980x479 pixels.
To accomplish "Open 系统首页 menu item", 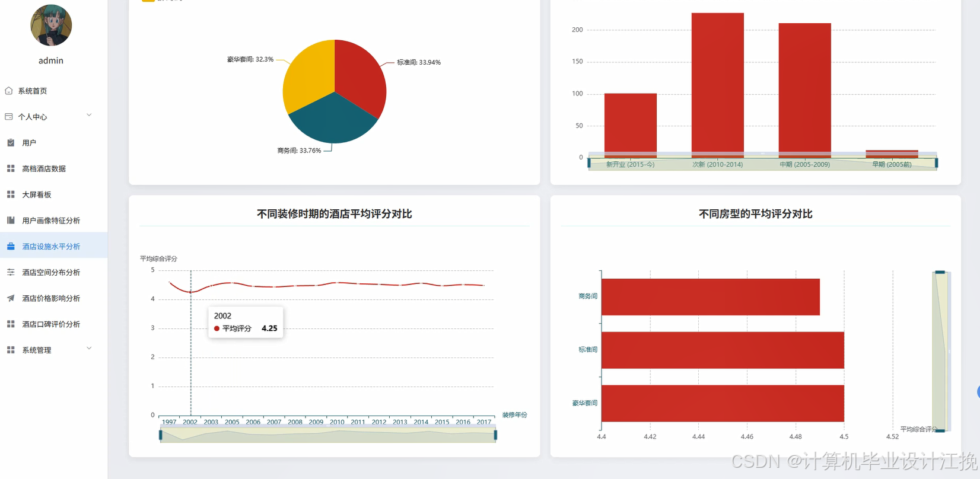I will pyautogui.click(x=53, y=91).
